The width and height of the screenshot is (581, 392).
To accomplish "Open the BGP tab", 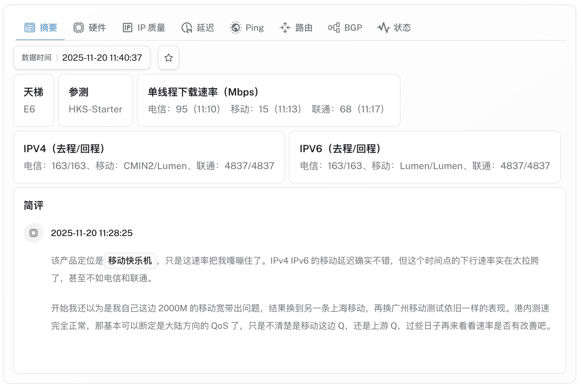I will 353,28.
